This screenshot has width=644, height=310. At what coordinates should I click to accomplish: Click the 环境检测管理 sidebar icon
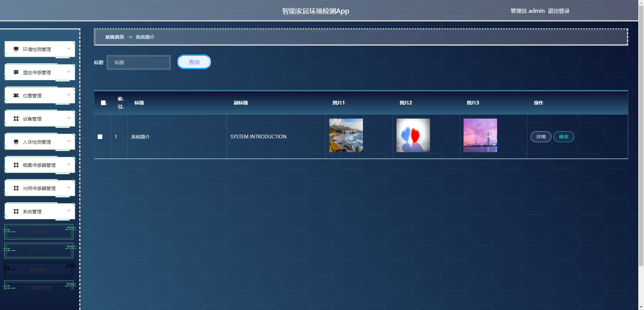(16, 49)
